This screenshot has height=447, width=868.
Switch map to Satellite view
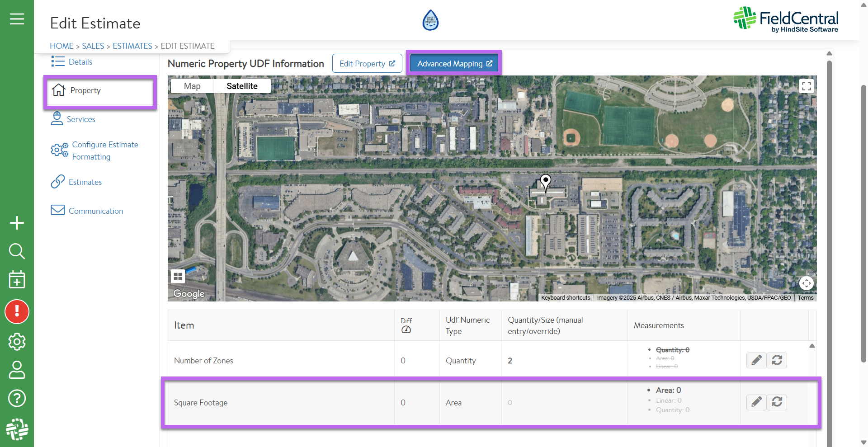tap(242, 86)
